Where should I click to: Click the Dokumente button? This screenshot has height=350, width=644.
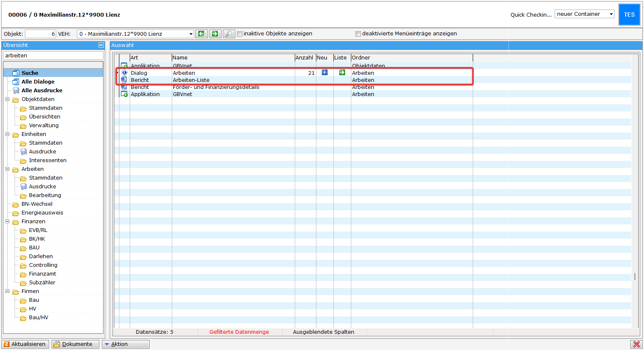(x=75, y=344)
